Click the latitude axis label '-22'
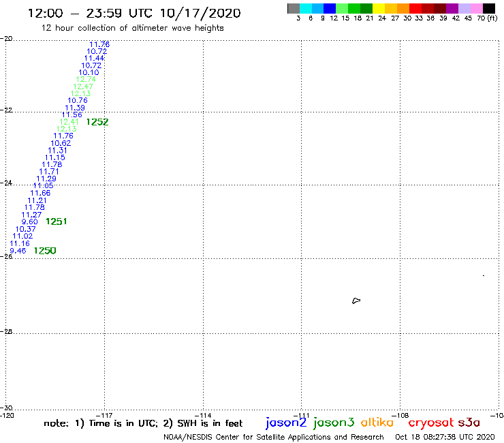The height and width of the screenshot is (443, 504). click(x=6, y=110)
